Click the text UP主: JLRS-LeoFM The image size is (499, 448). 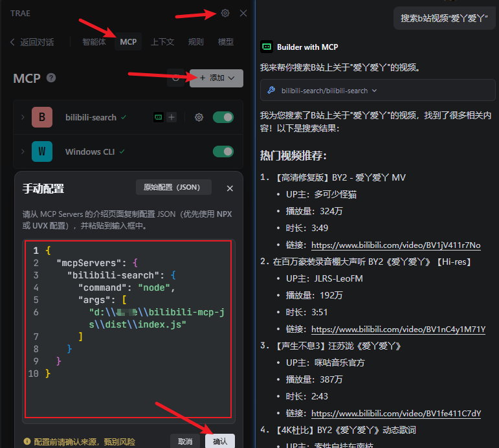pos(324,278)
